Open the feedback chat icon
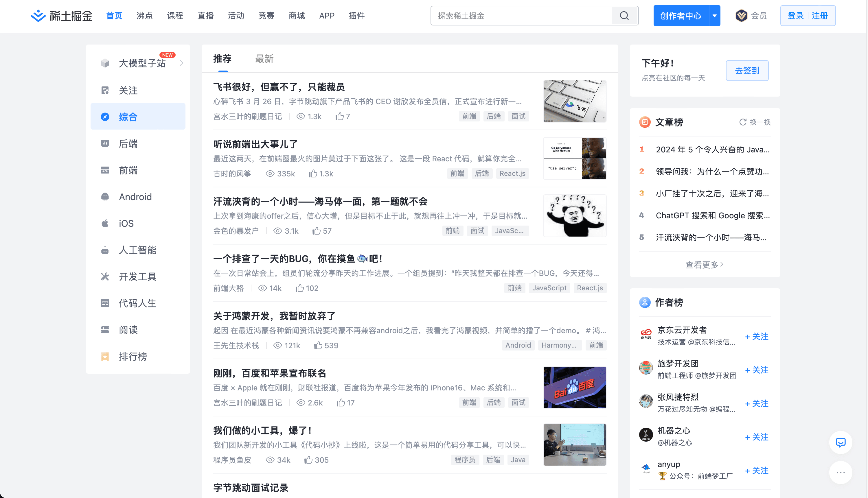Screen dimensions: 868x498 tap(841, 442)
